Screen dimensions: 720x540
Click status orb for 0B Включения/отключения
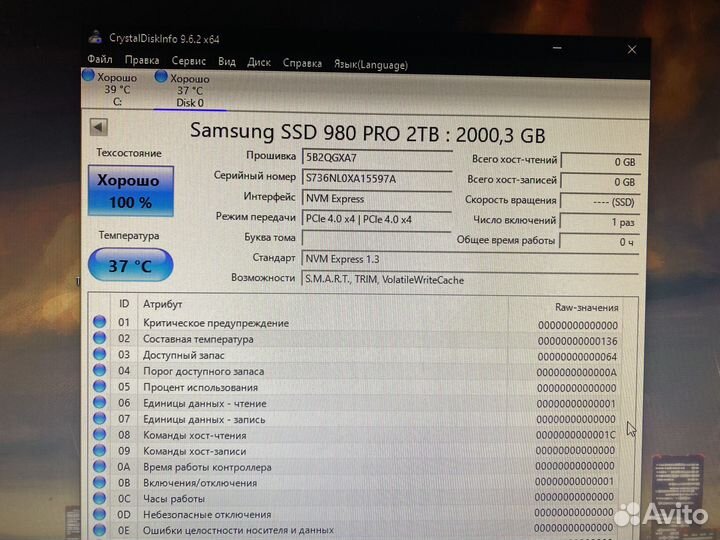(x=100, y=482)
